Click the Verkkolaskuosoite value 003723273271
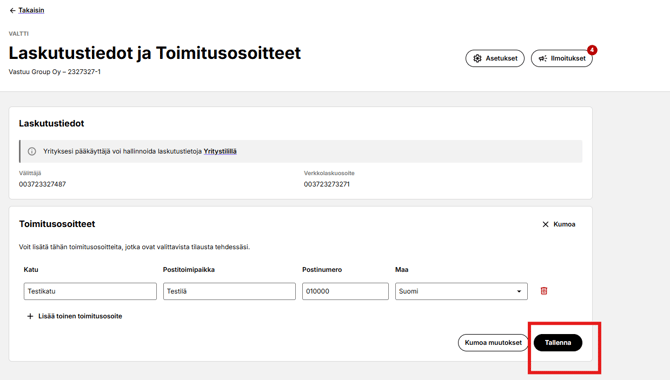This screenshot has height=380, width=670. coord(326,184)
